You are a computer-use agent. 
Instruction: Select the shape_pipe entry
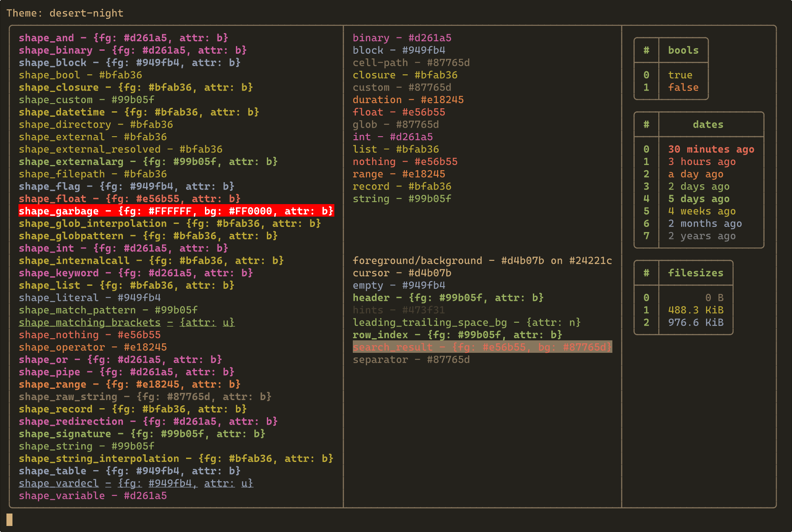click(127, 373)
